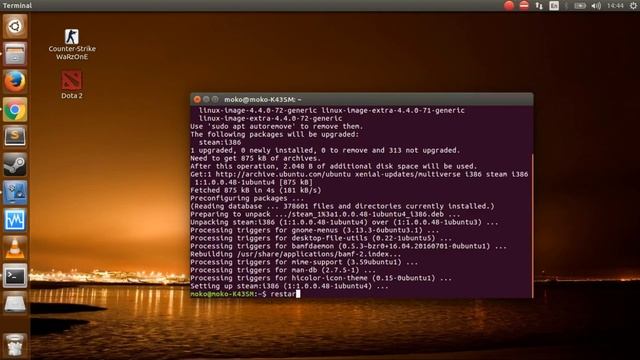This screenshot has height=360, width=640.
Task: Click the 'Fetched 875 kB in 4s' line
Action: 256,190
